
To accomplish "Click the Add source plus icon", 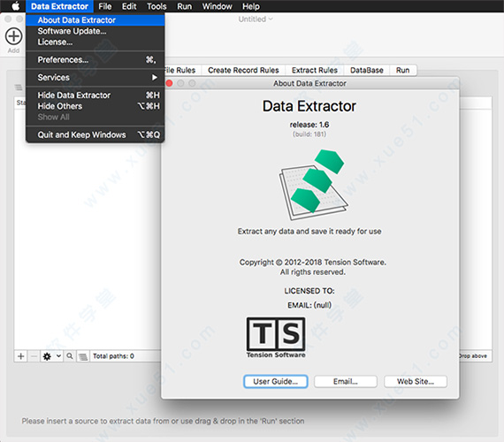I will [x=13, y=36].
